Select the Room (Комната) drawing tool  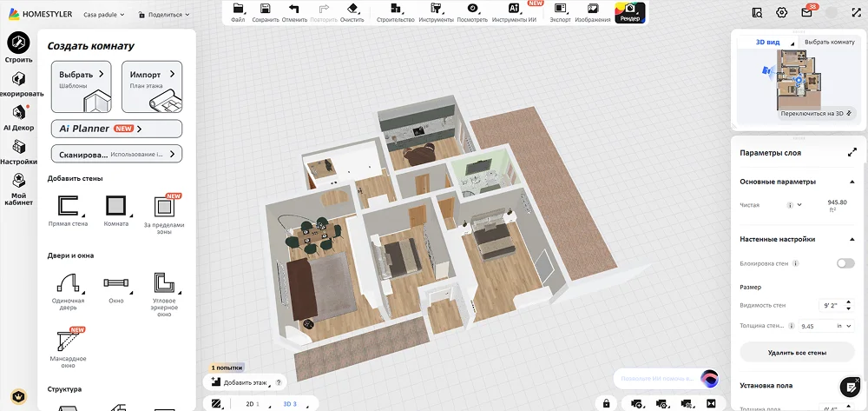pyautogui.click(x=115, y=207)
